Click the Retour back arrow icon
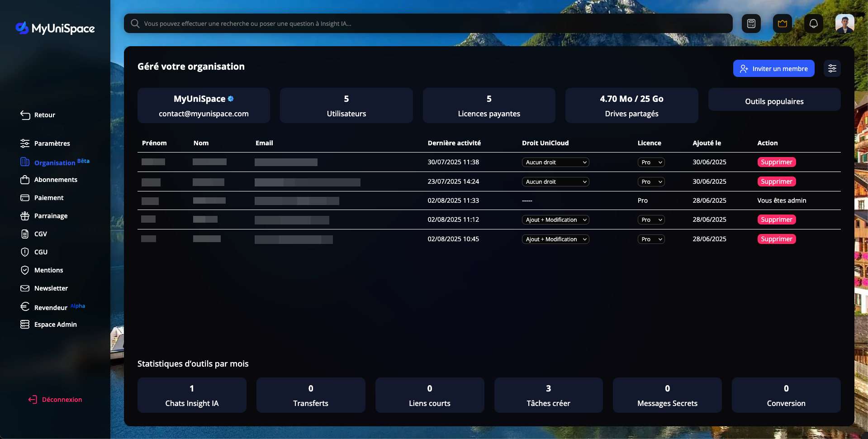Viewport: 868px width, 439px height. [x=25, y=115]
